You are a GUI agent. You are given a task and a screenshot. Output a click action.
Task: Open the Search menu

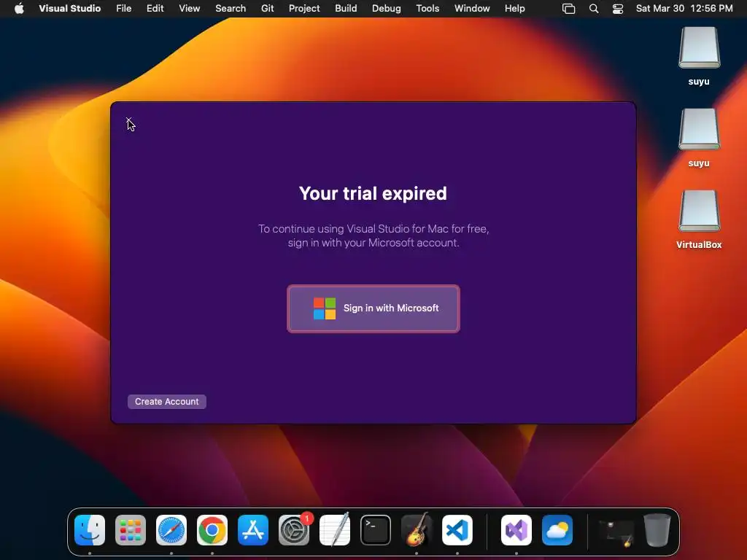tap(231, 9)
